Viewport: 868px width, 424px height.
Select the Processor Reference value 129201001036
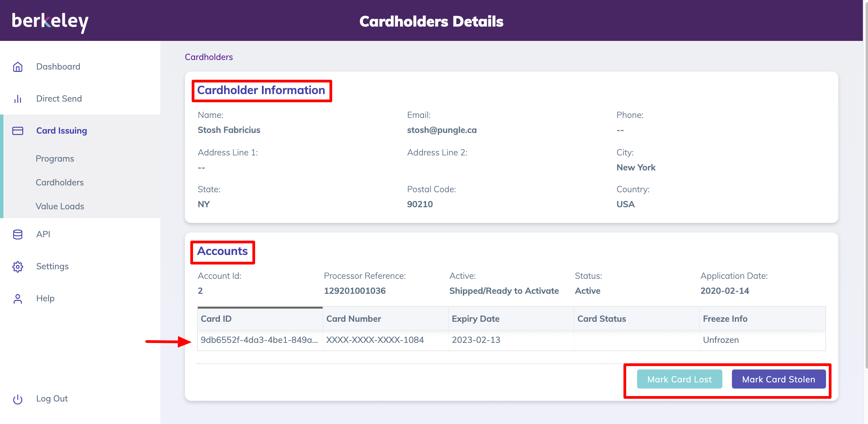[x=355, y=291]
